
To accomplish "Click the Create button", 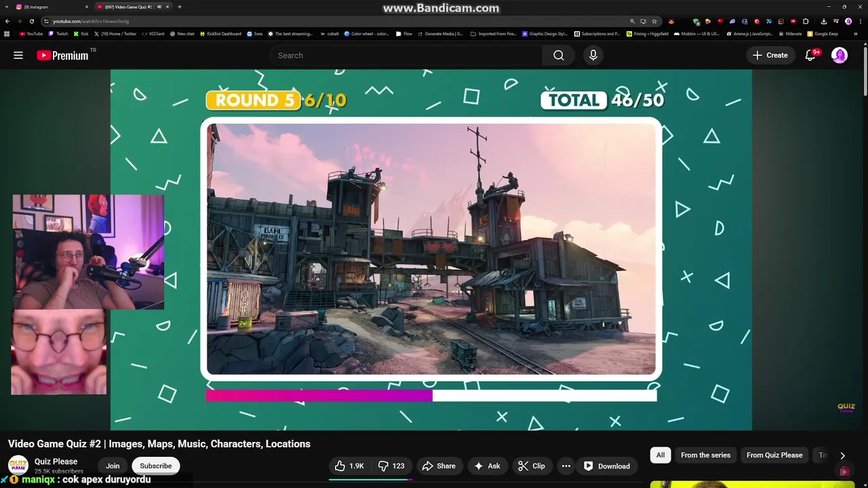I will [770, 56].
